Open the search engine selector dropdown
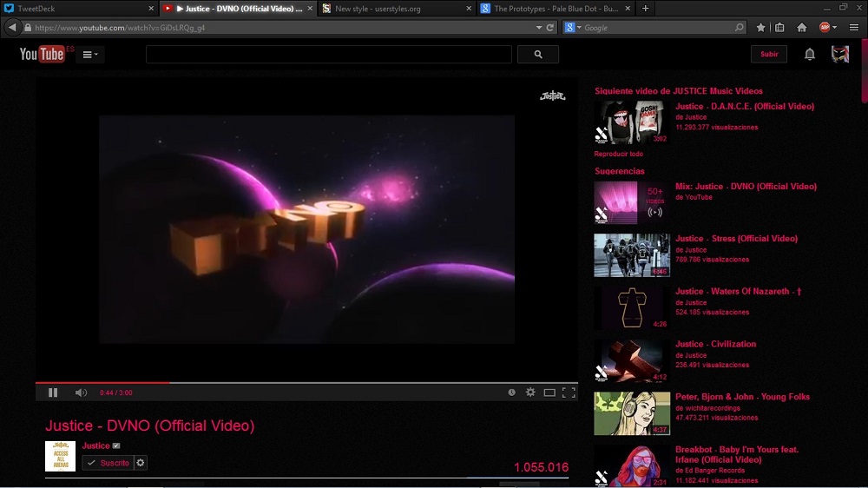868x488 pixels. (x=573, y=27)
